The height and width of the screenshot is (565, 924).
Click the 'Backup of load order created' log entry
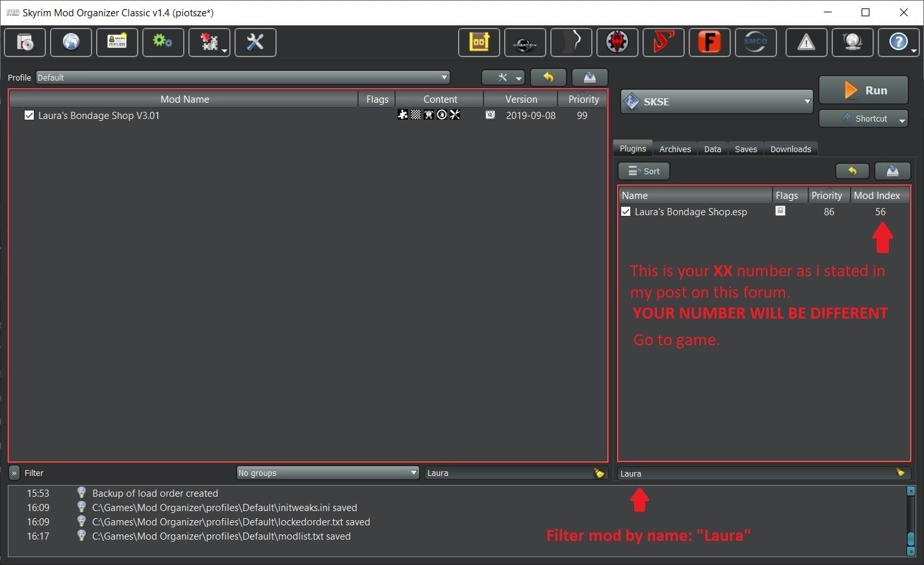[x=155, y=493]
